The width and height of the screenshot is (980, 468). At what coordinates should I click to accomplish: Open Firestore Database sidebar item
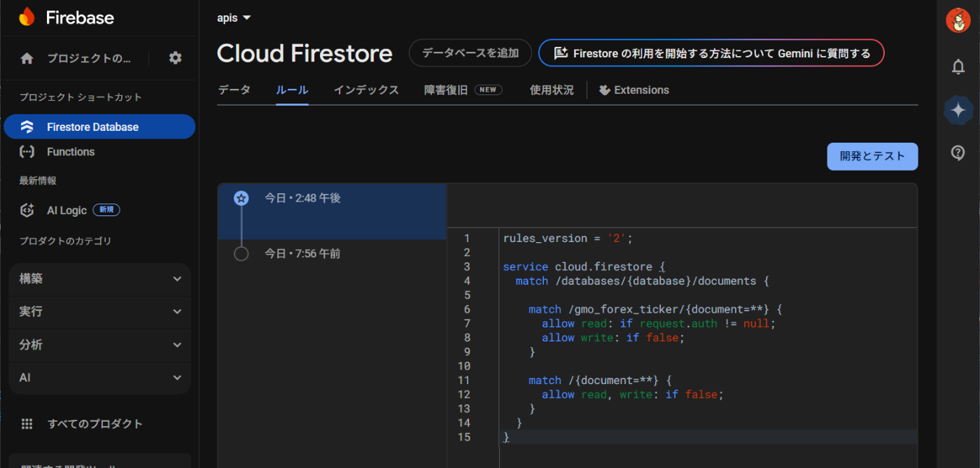[x=99, y=127]
